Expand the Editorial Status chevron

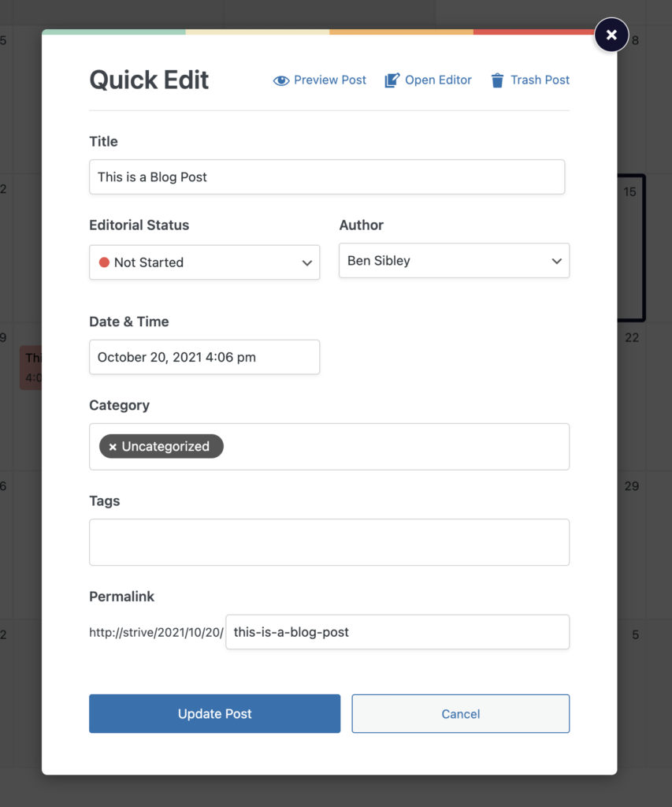click(306, 263)
